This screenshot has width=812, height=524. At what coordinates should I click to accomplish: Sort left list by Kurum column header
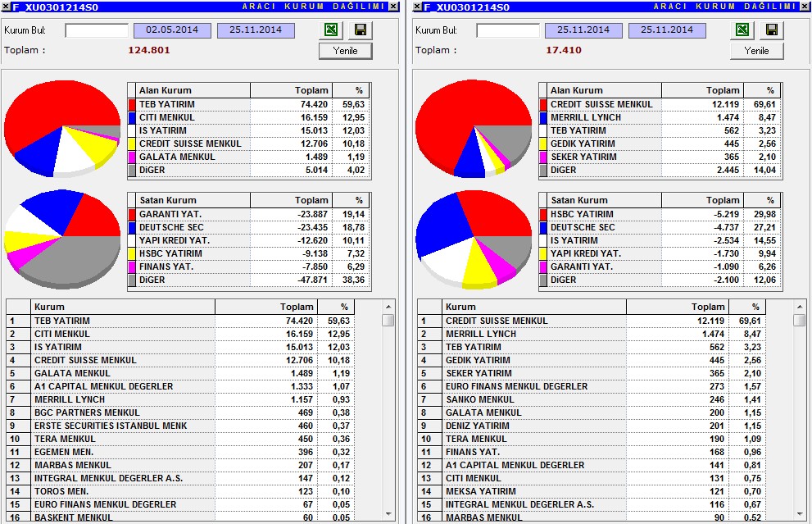pyautogui.click(x=123, y=307)
